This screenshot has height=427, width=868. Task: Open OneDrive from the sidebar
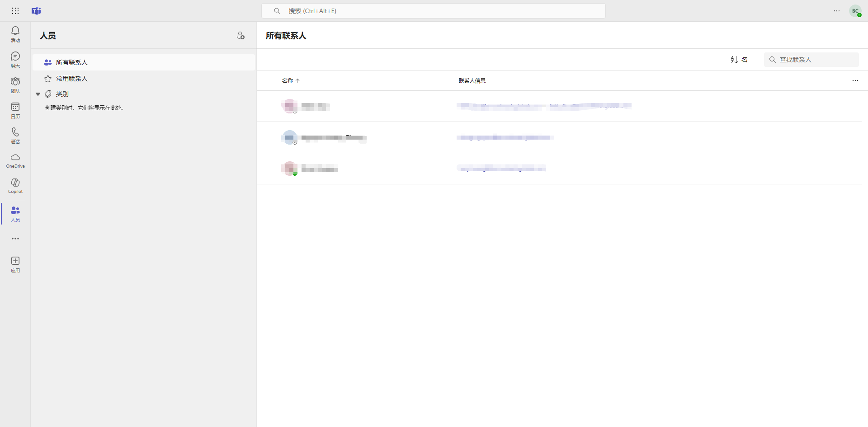click(15, 161)
